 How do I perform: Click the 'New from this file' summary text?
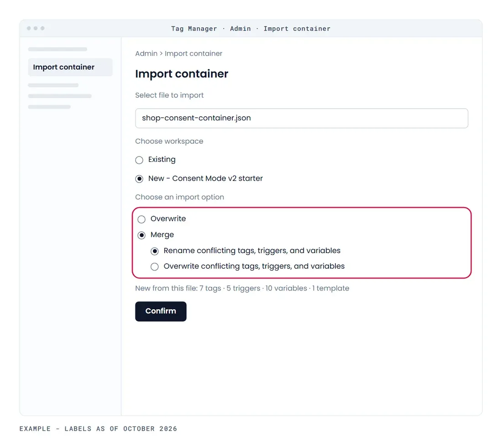tap(242, 288)
